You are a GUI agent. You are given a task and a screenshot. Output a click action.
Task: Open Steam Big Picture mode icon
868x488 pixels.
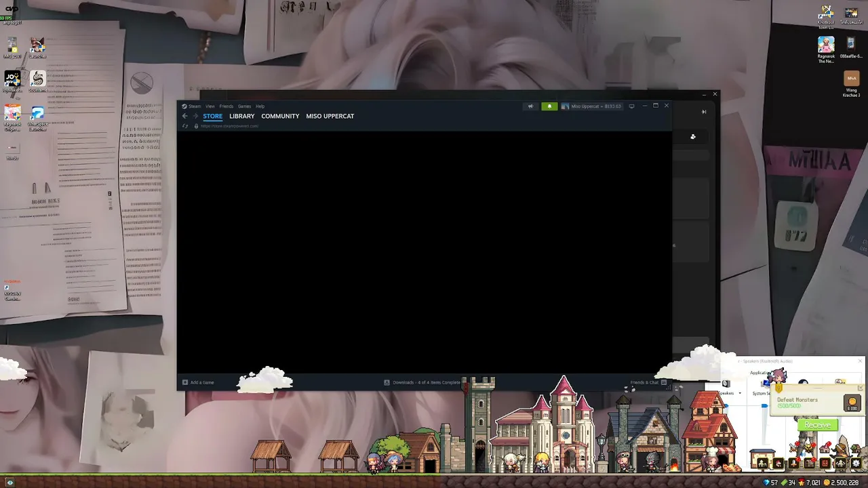[631, 106]
